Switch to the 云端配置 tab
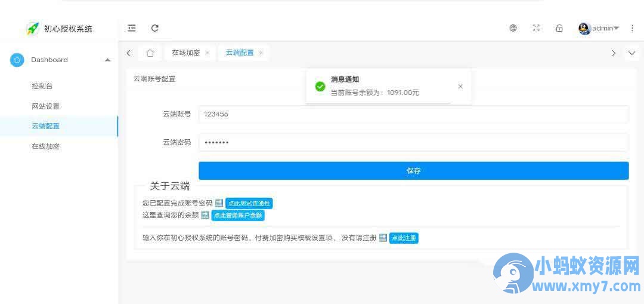Image resolution: width=644 pixels, height=304 pixels. [x=240, y=53]
